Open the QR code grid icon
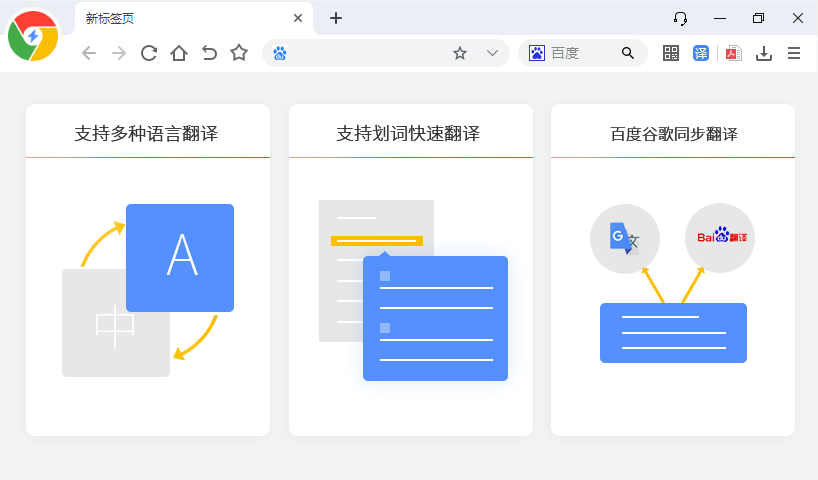The image size is (818, 480). coord(671,53)
